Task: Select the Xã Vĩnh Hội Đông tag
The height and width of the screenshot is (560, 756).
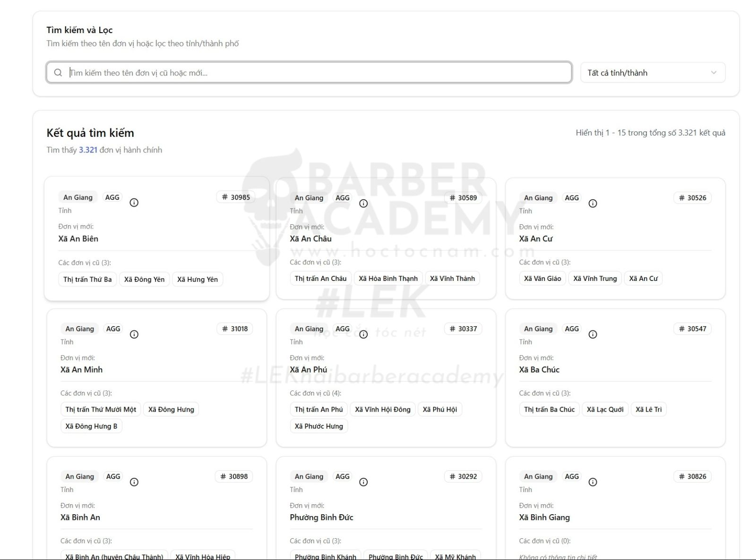Action: (383, 409)
